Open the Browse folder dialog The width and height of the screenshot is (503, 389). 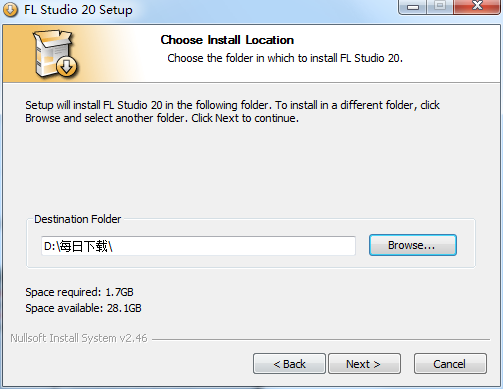coord(413,245)
